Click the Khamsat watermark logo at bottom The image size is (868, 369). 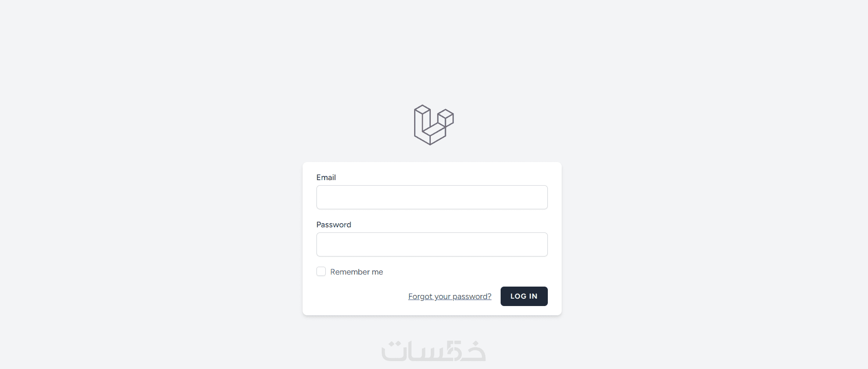434,351
